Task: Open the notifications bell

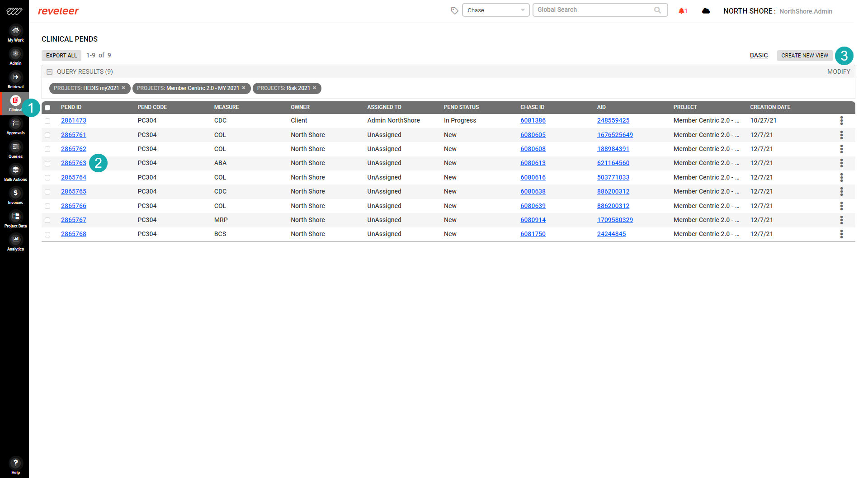Action: (x=683, y=11)
